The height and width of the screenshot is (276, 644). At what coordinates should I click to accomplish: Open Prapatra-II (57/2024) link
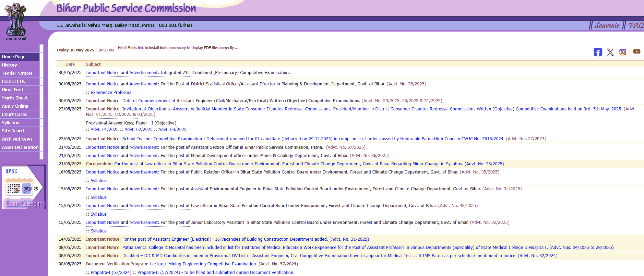pyautogui.click(x=158, y=273)
